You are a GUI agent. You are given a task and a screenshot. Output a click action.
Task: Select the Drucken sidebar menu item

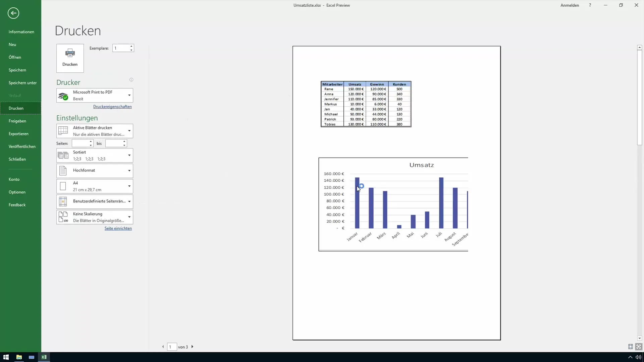[x=16, y=108]
